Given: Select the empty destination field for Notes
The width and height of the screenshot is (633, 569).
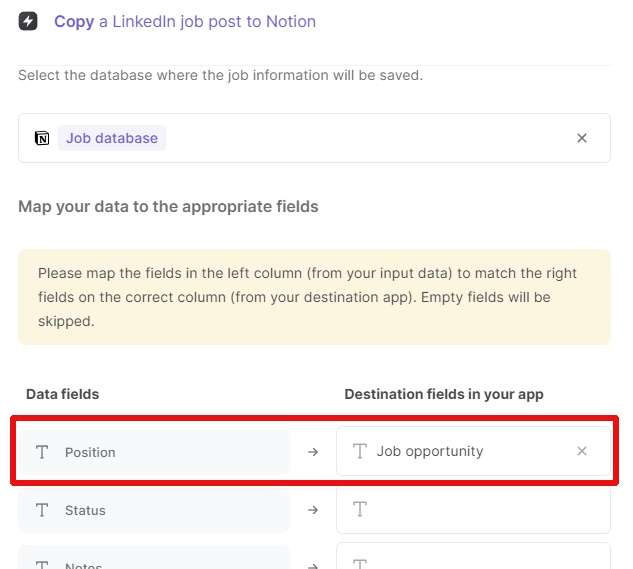Looking at the screenshot, I should (473, 556).
